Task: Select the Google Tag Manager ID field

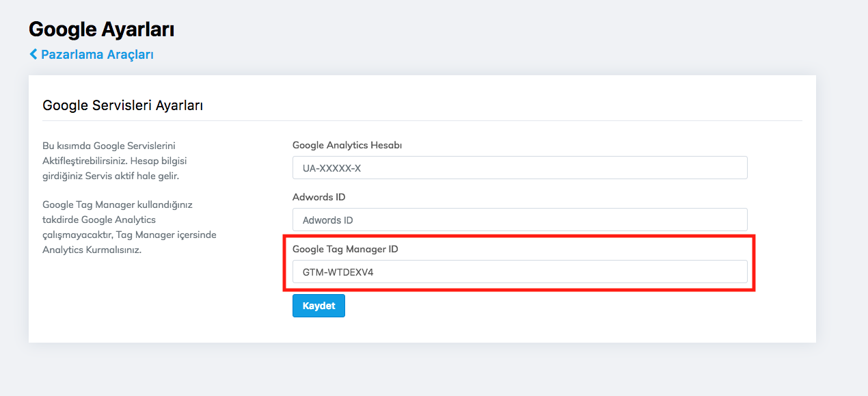Action: pyautogui.click(x=519, y=272)
